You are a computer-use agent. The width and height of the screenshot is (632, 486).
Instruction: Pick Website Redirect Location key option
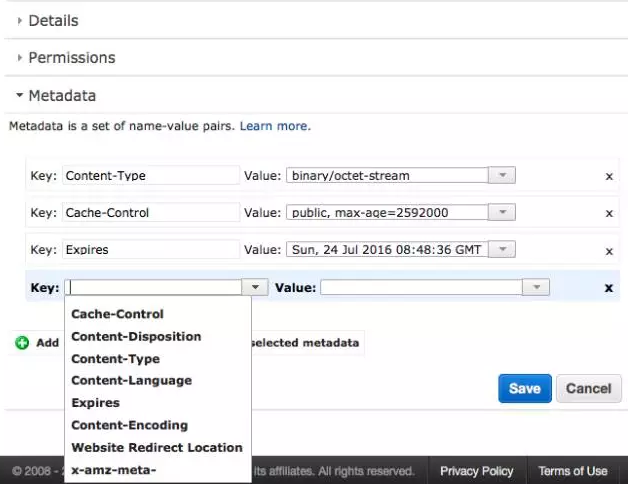point(157,447)
